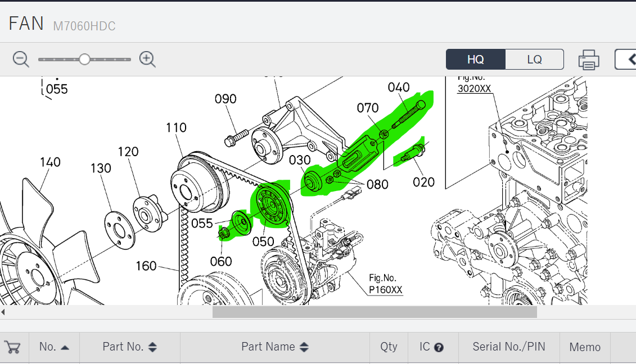The width and height of the screenshot is (636, 364).
Task: Click the Qty column header
Action: pos(389,347)
